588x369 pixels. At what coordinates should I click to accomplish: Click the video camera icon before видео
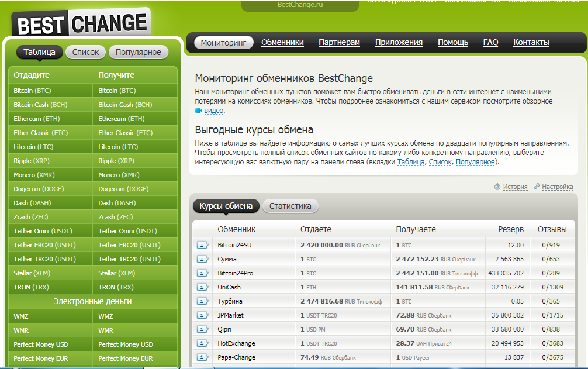coord(198,111)
